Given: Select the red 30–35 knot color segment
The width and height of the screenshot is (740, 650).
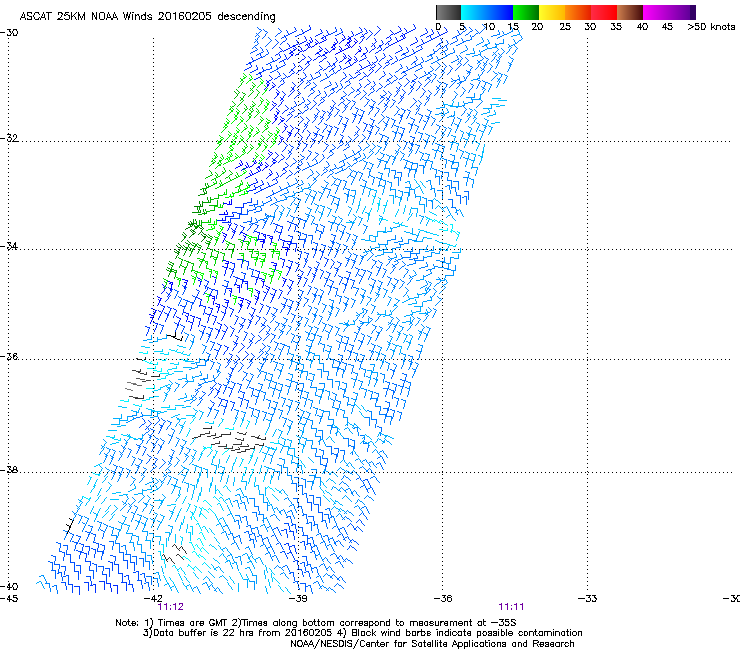Looking at the screenshot, I should (x=604, y=12).
